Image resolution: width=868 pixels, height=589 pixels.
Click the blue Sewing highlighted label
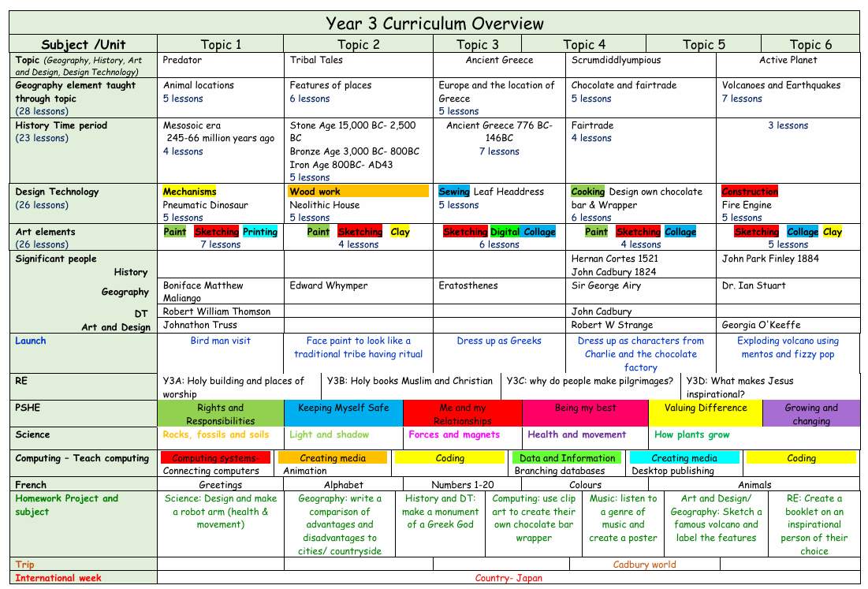point(454,192)
